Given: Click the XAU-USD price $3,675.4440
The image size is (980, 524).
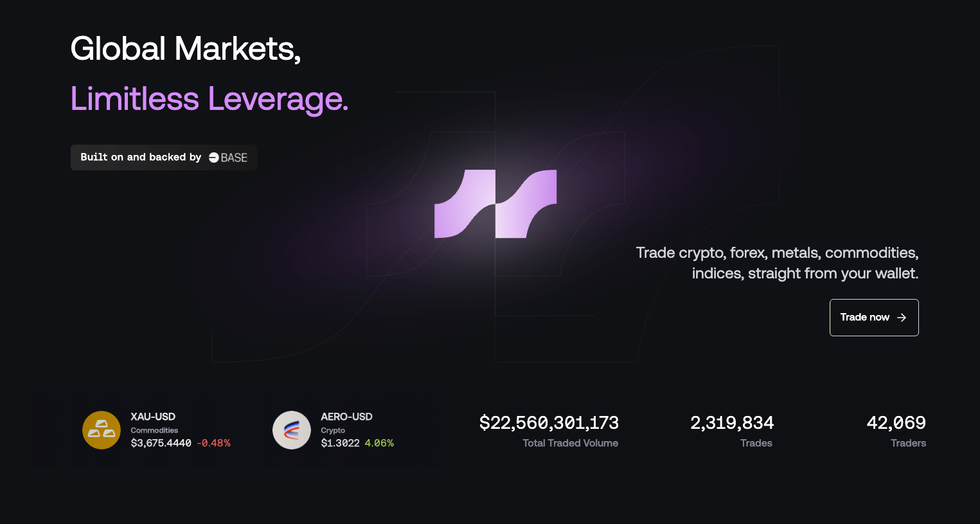Looking at the screenshot, I should 161,443.
